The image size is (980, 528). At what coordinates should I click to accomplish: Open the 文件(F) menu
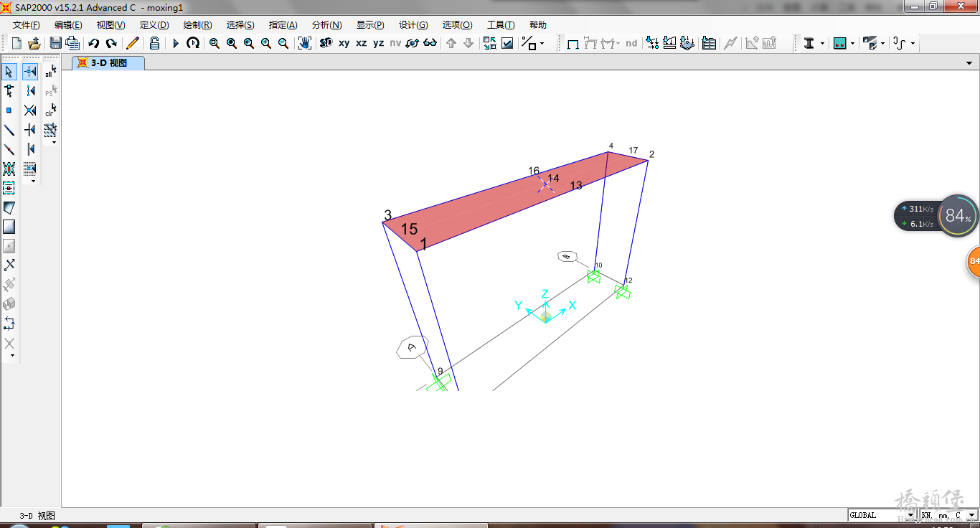pyautogui.click(x=27, y=24)
